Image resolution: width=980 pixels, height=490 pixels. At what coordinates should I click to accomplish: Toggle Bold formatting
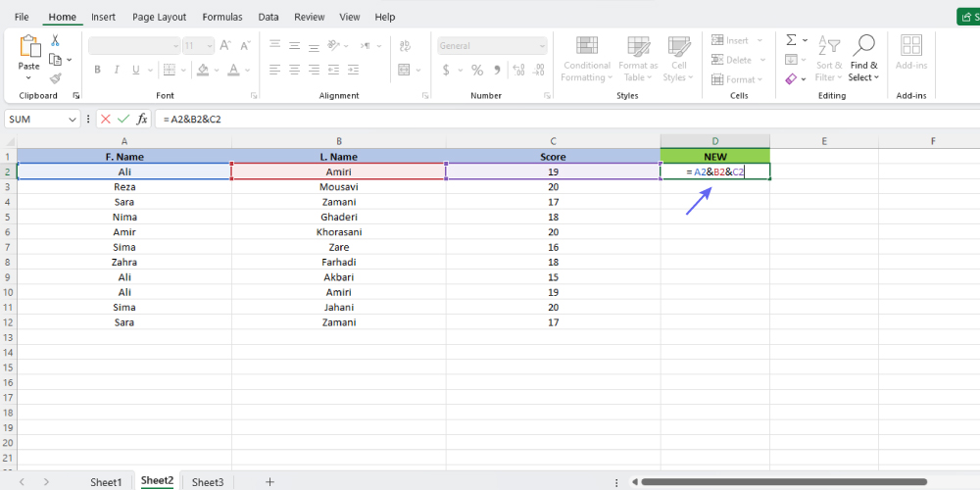[97, 70]
